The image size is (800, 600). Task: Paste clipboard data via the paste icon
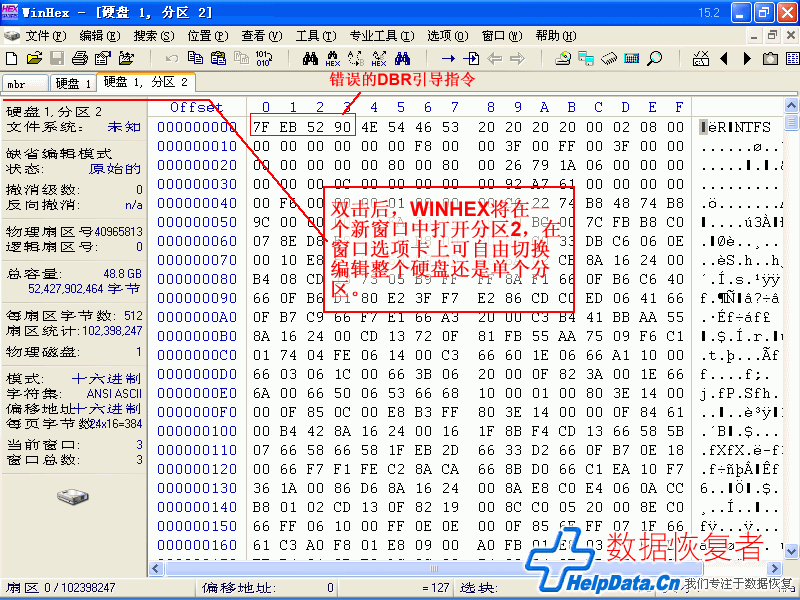[218, 58]
